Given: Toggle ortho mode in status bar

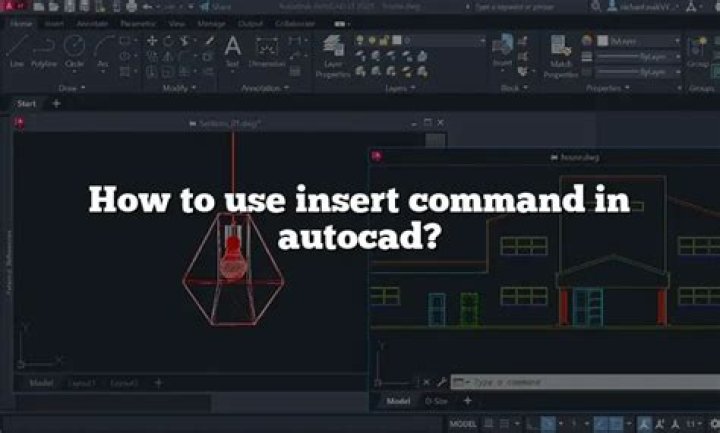Looking at the screenshot, I should (532, 423).
